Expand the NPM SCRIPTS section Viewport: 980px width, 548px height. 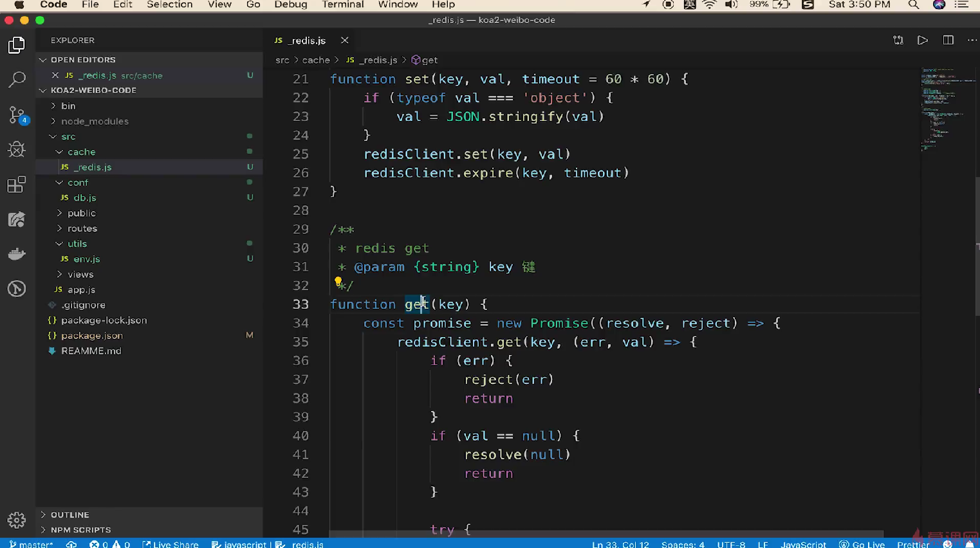click(80, 530)
